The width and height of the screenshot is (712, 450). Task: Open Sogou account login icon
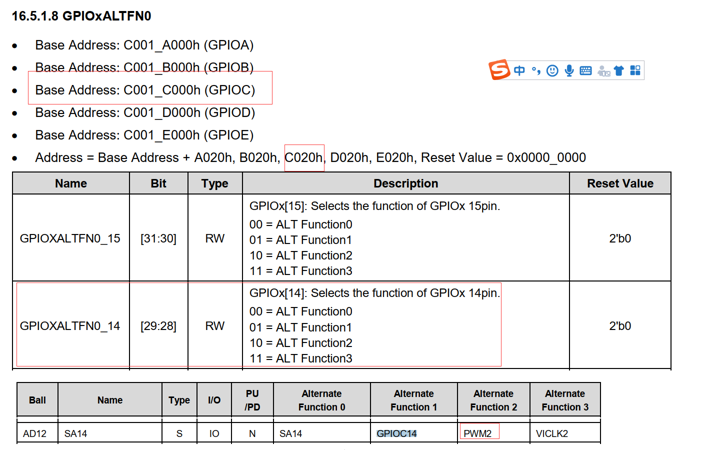click(x=603, y=71)
